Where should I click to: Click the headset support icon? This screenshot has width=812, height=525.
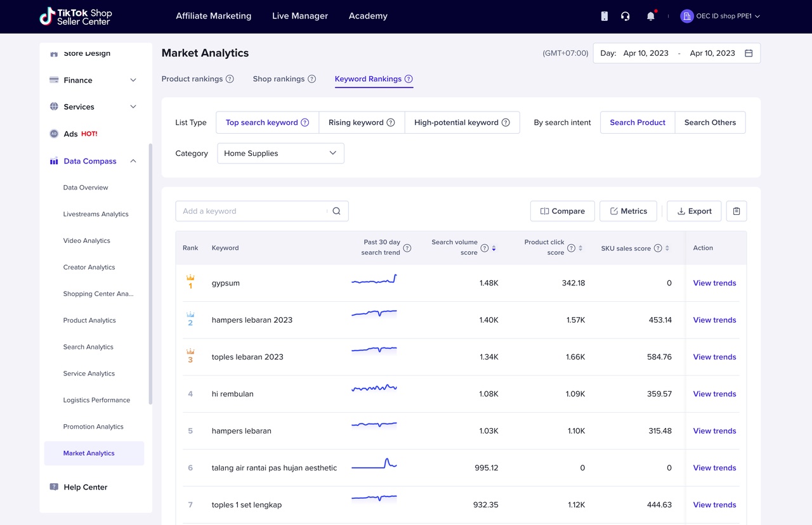click(x=625, y=16)
